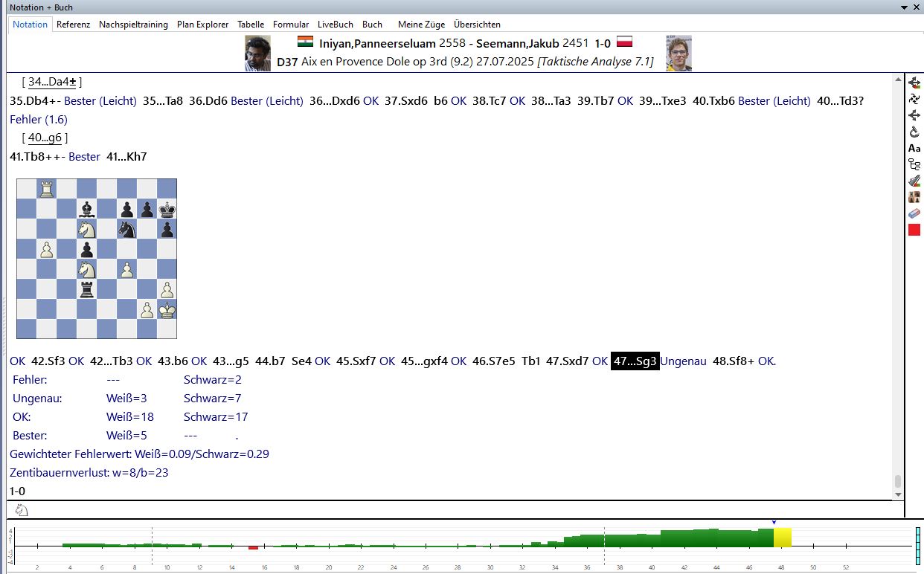Select the eraser tool icon
This screenshot has width=924, height=574.
(914, 213)
